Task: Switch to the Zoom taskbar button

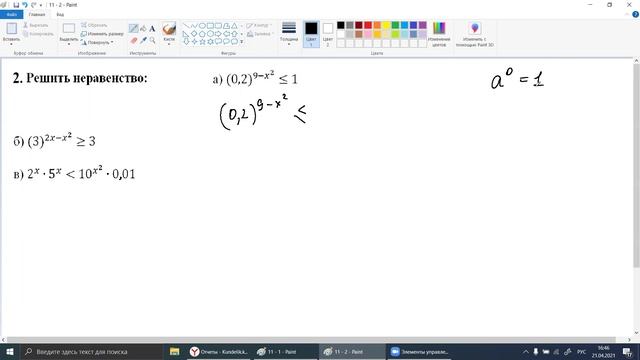Action: coord(420,352)
